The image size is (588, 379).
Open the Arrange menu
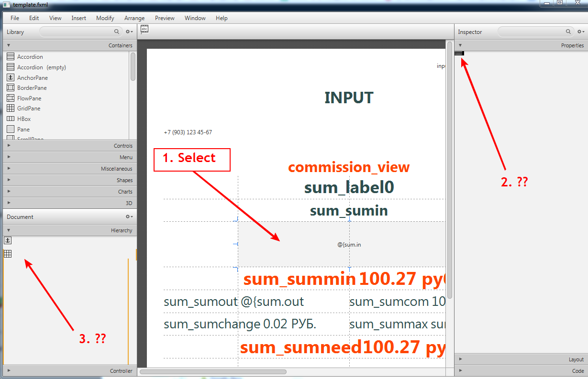click(134, 18)
